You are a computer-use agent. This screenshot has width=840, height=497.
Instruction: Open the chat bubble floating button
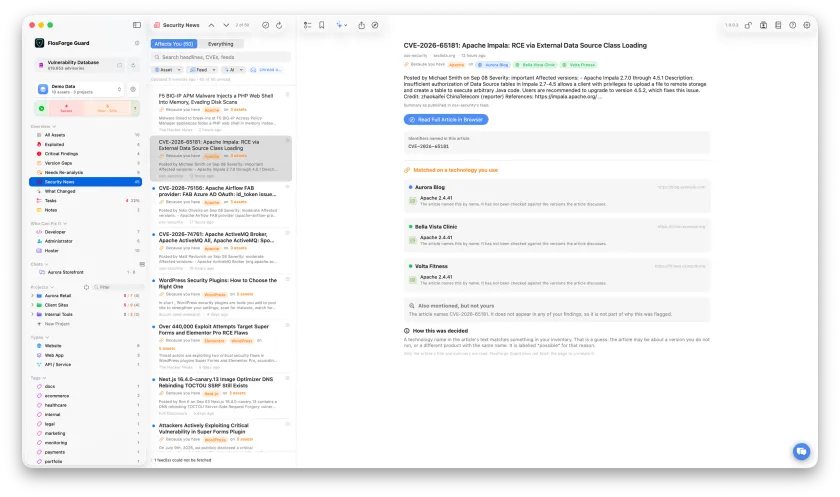point(801,451)
